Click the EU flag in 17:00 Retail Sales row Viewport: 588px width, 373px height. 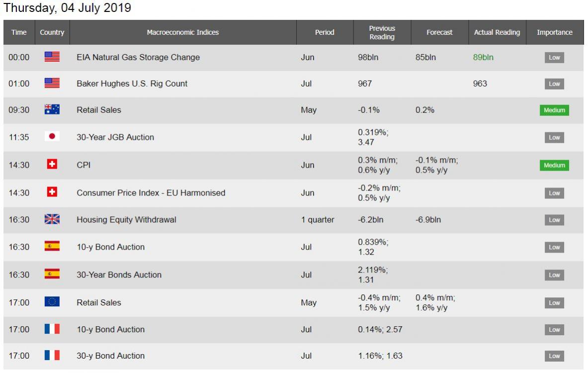[x=52, y=302]
